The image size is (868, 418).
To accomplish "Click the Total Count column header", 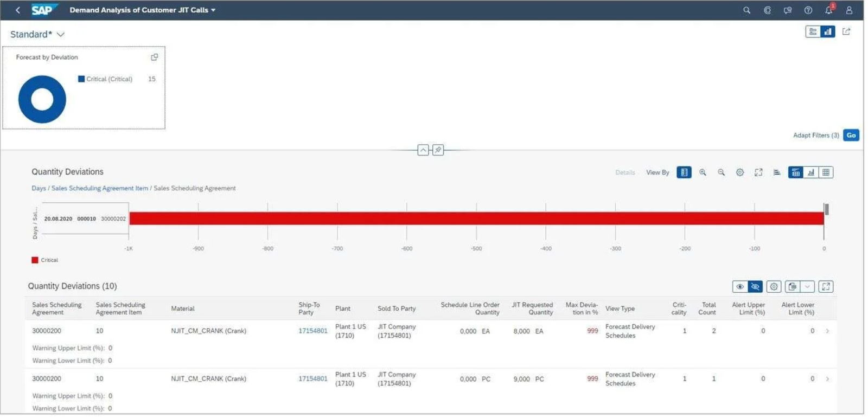I will coord(707,308).
